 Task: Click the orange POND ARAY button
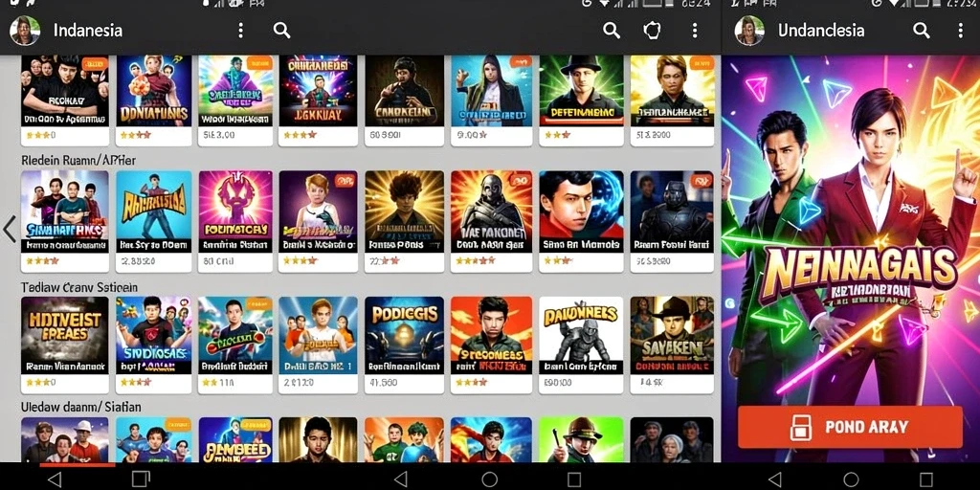pyautogui.click(x=850, y=427)
